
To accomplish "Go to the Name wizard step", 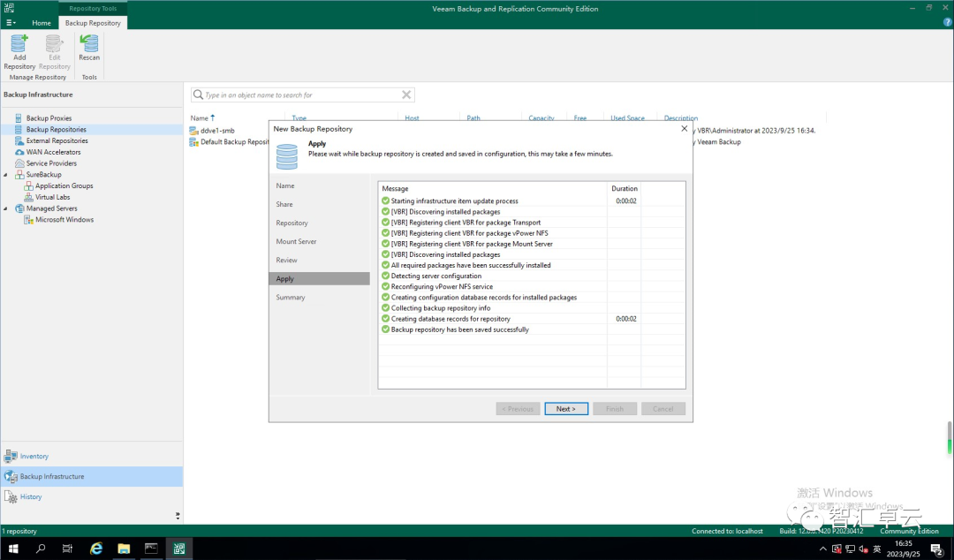I will coord(284,185).
